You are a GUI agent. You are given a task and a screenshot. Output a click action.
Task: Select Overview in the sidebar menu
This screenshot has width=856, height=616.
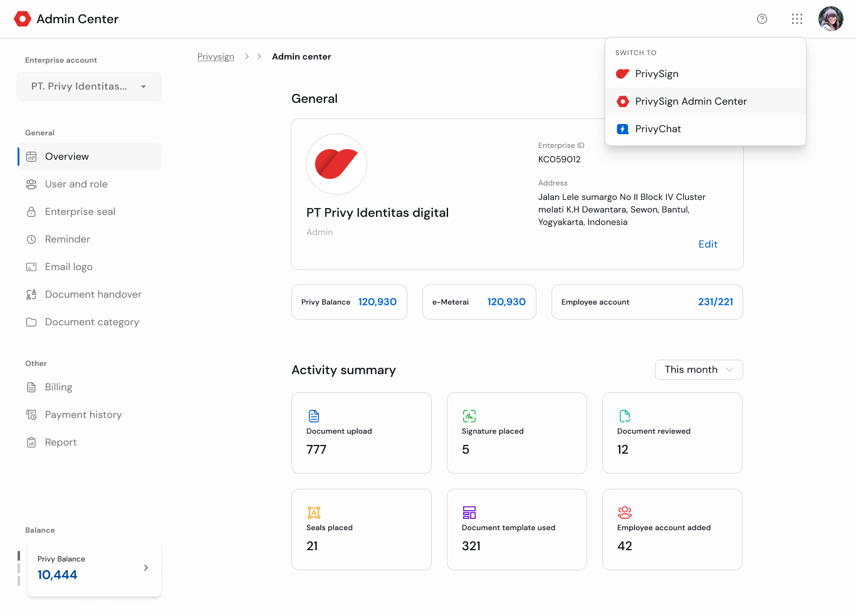pos(89,157)
